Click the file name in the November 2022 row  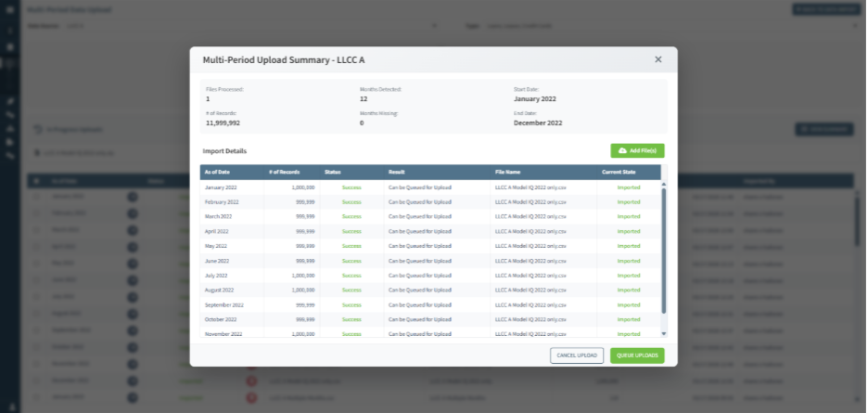[530, 334]
